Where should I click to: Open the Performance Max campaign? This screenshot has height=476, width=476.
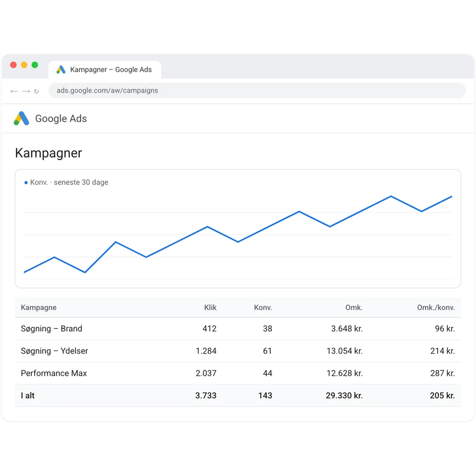coord(54,373)
